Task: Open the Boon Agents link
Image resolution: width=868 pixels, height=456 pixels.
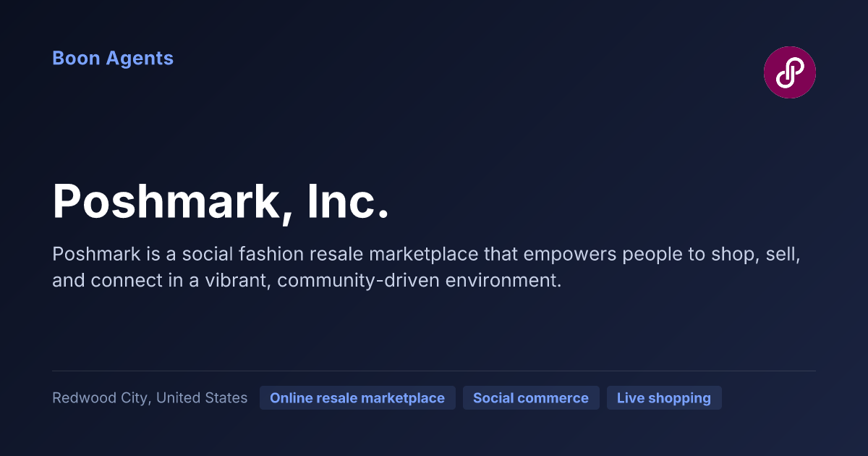Action: point(113,59)
